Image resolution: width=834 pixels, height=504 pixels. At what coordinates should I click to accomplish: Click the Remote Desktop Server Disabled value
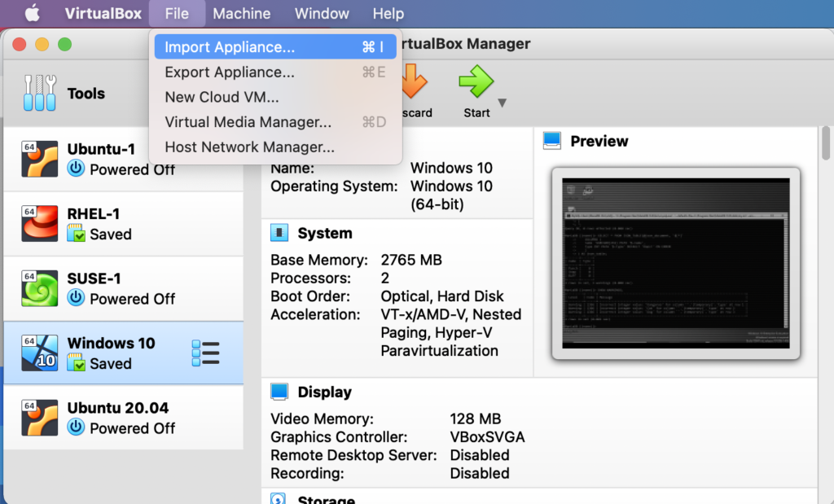point(480,455)
